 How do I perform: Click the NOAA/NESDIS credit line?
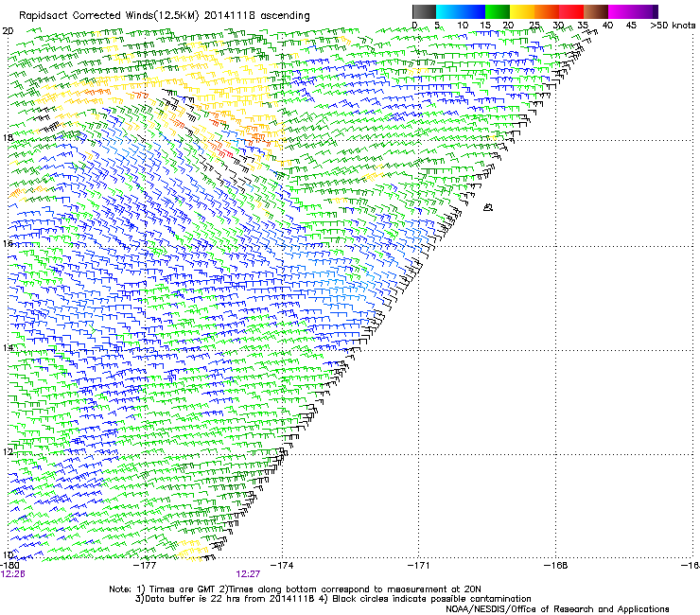pos(557,609)
